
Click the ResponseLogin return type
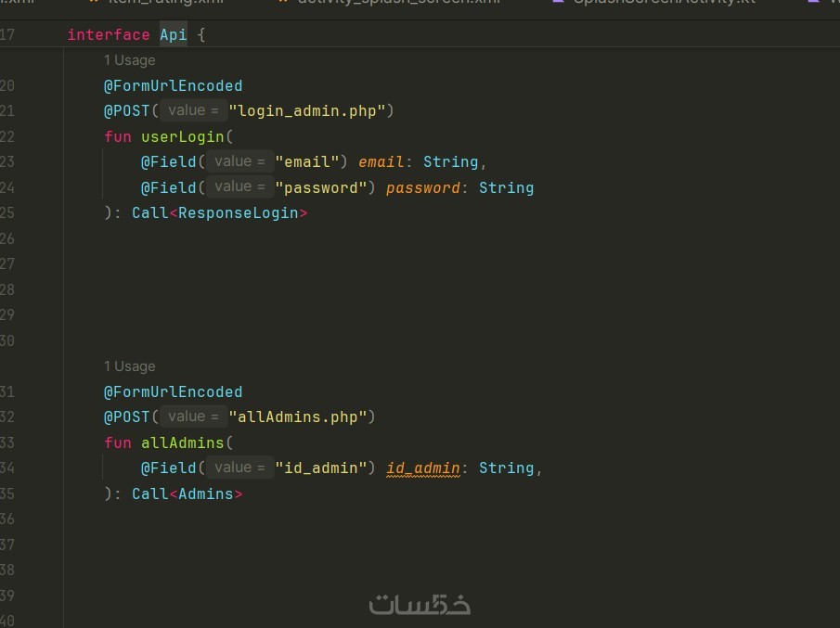click(x=238, y=213)
